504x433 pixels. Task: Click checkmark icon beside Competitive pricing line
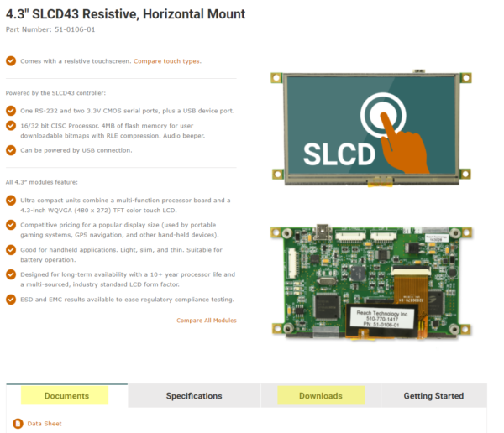(11, 225)
